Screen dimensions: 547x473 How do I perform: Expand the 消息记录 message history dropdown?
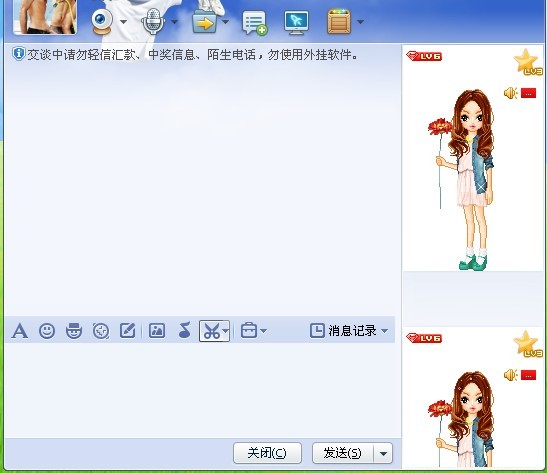coord(384,331)
